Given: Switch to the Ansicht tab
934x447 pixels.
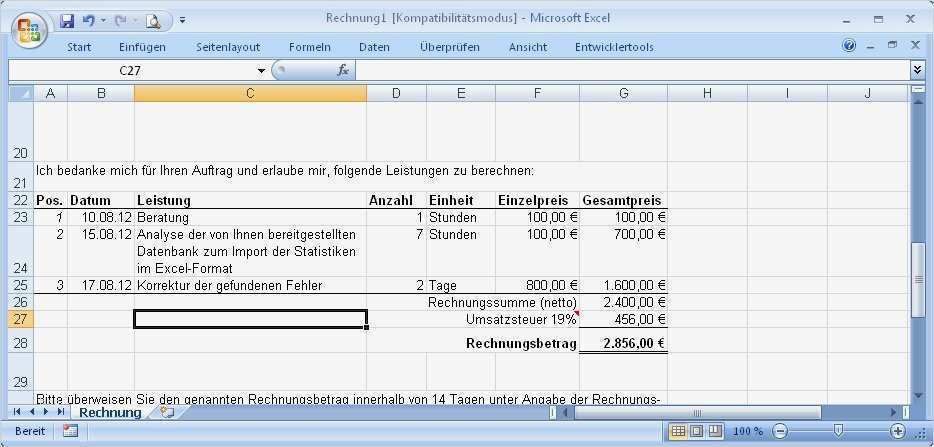Looking at the screenshot, I should pos(528,47).
